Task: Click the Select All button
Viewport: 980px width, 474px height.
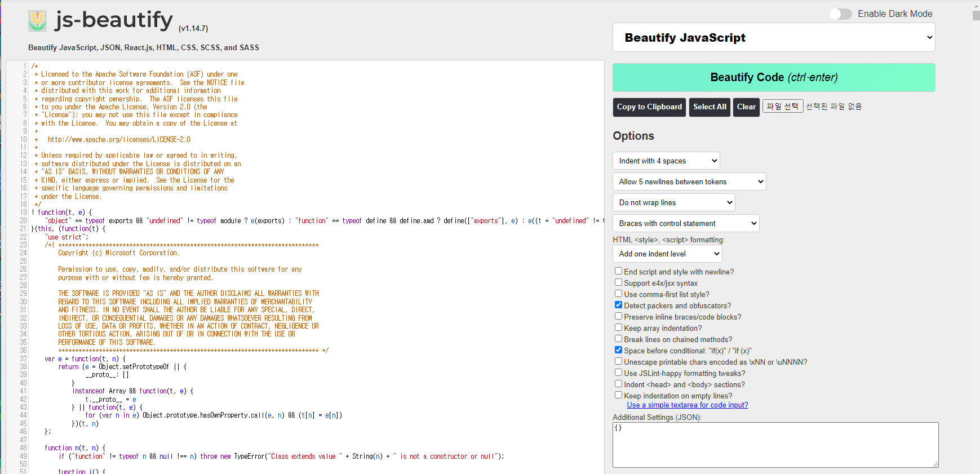Action: (709, 107)
